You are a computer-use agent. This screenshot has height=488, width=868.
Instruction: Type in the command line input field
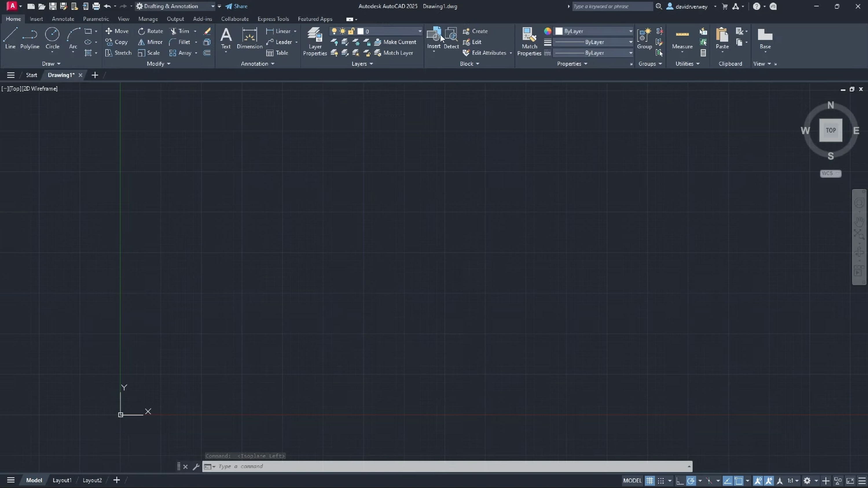click(x=404, y=466)
